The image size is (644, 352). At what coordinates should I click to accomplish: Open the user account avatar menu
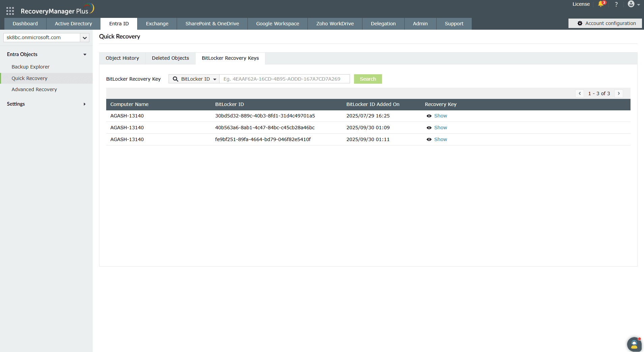click(634, 4)
